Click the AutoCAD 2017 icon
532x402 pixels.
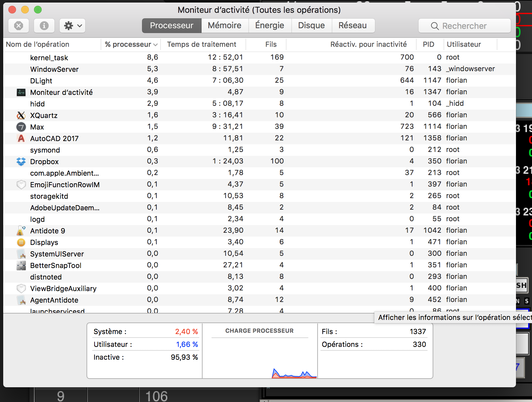click(x=21, y=138)
